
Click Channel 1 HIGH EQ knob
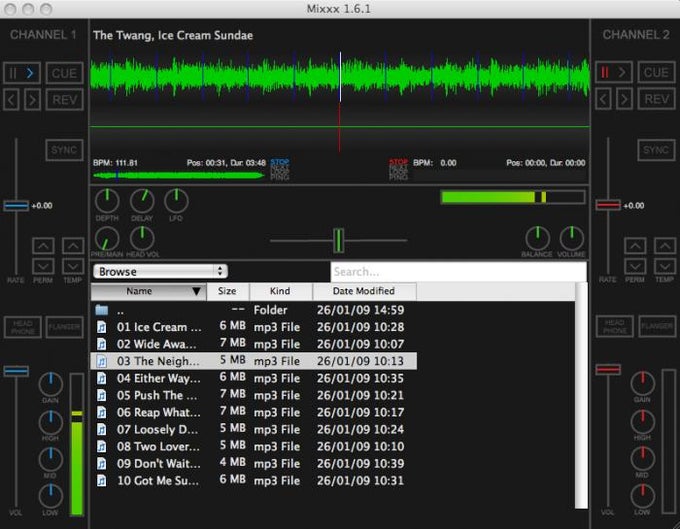point(51,422)
